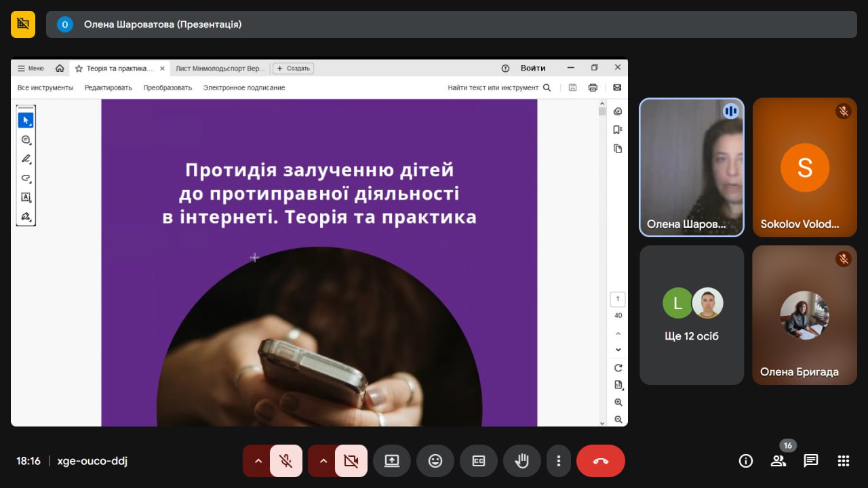The image size is (868, 488).
Task: Open 'Редактировать' menu item
Action: coord(108,87)
